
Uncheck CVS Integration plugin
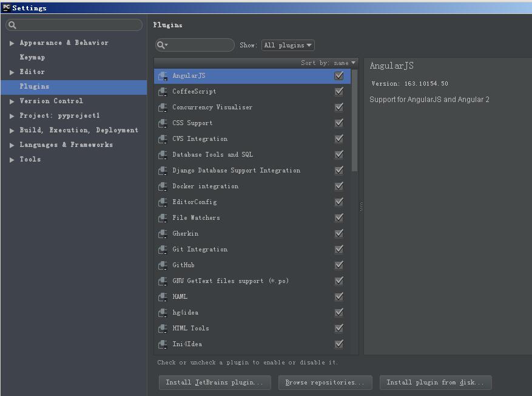(x=339, y=139)
